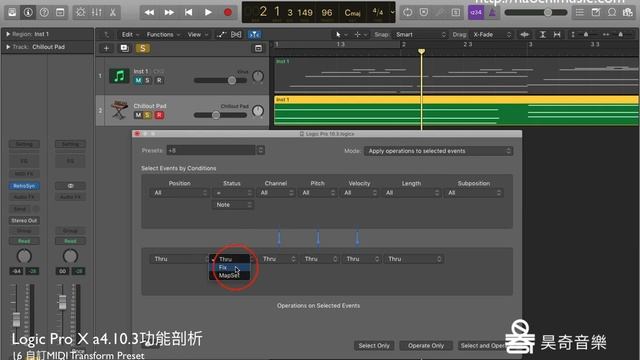Image resolution: width=640 pixels, height=360 pixels.
Task: Open the Drag X-Fade dropdown
Action: tap(491, 35)
